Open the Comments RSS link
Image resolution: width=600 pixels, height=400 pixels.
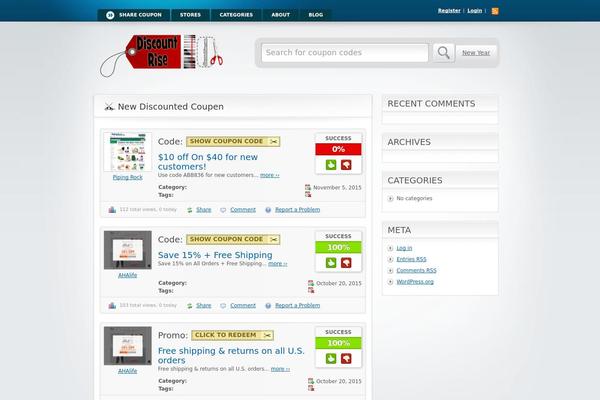(x=416, y=270)
